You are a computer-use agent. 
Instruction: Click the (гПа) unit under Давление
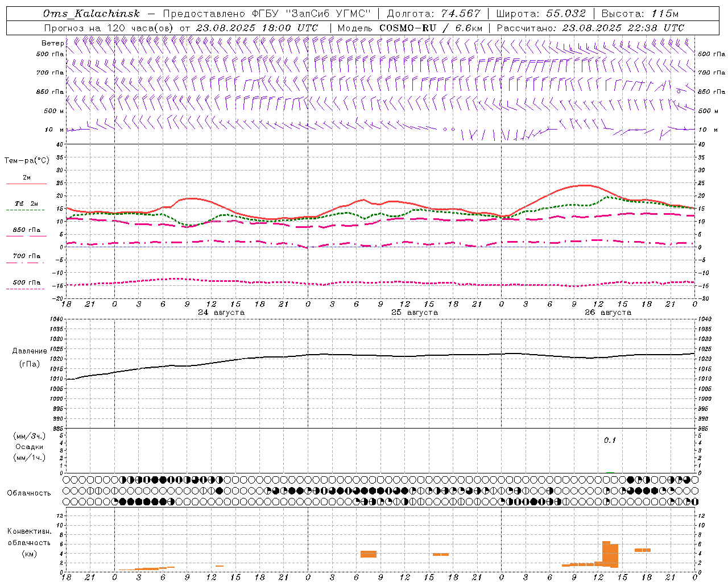coord(30,364)
